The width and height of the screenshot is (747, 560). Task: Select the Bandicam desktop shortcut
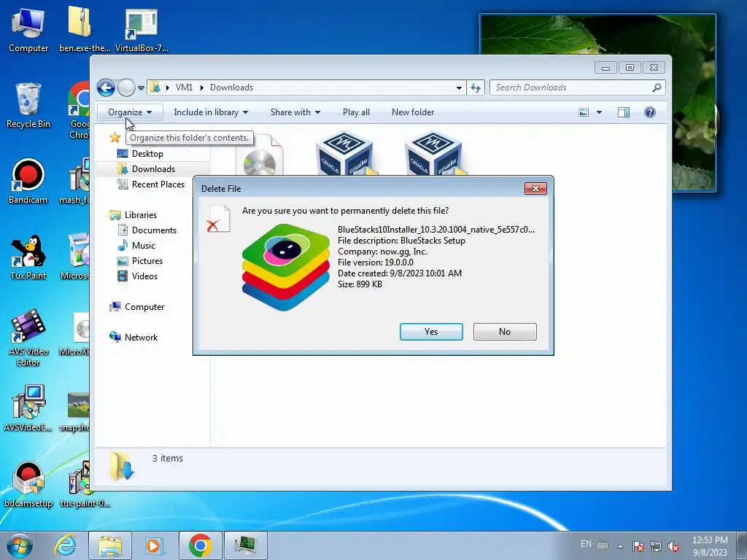coord(28,182)
